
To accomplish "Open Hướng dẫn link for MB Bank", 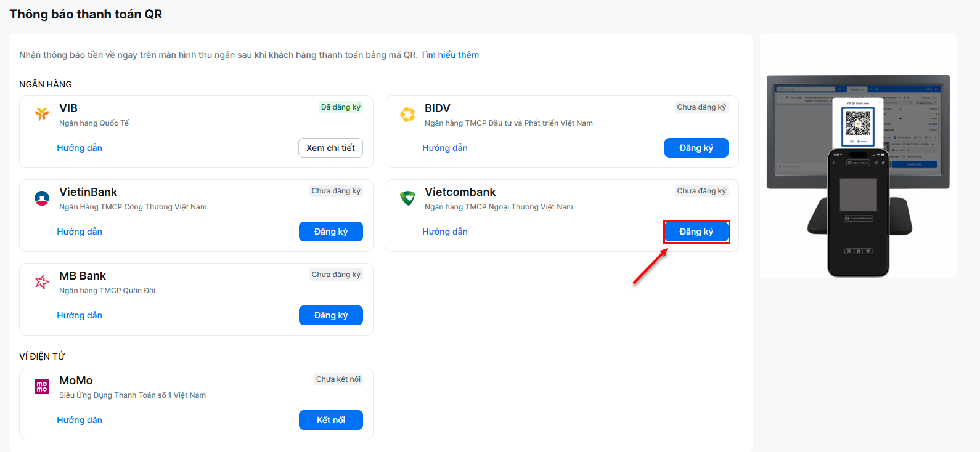I will [x=80, y=315].
